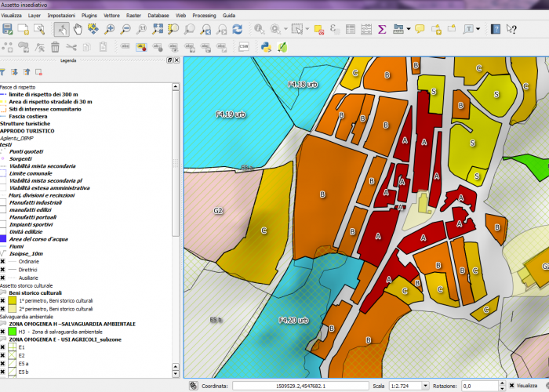Refresh the map canvas
This screenshot has height=392, width=549.
point(238,29)
